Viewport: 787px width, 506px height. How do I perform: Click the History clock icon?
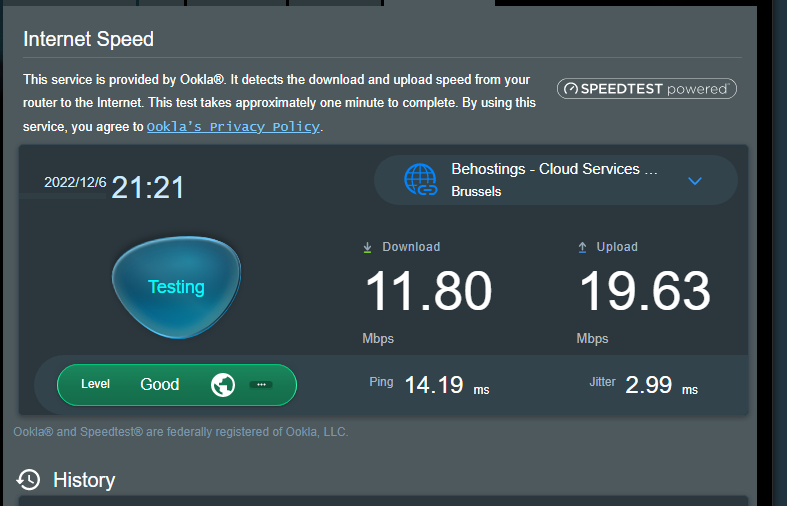(29, 480)
